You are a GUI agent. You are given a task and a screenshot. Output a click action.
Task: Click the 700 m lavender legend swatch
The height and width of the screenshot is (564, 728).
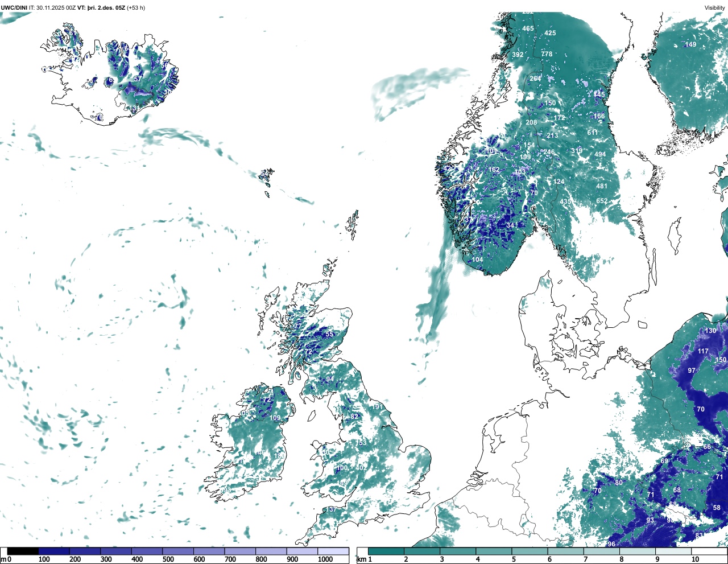click(240, 551)
